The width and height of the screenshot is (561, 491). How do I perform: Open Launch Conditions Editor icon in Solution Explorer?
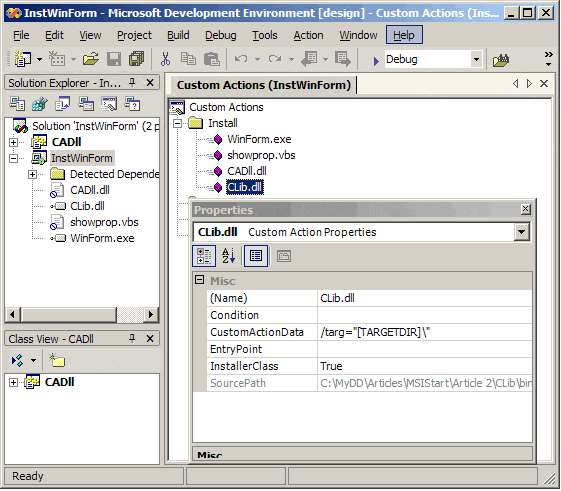(x=132, y=104)
